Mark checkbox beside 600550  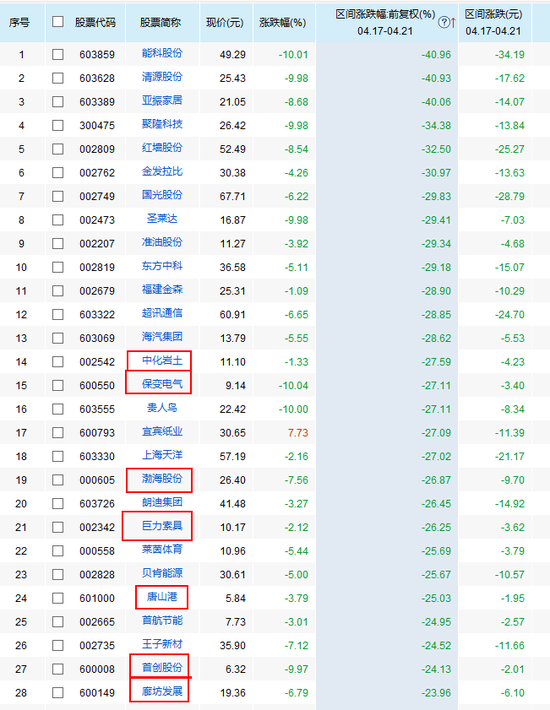[x=58, y=385]
